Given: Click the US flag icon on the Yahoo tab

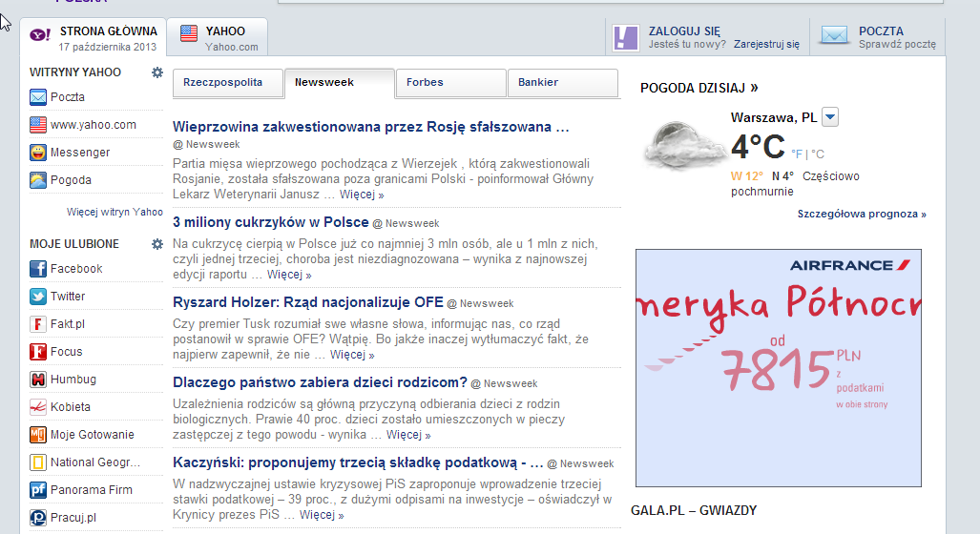Looking at the screenshot, I should [x=189, y=33].
